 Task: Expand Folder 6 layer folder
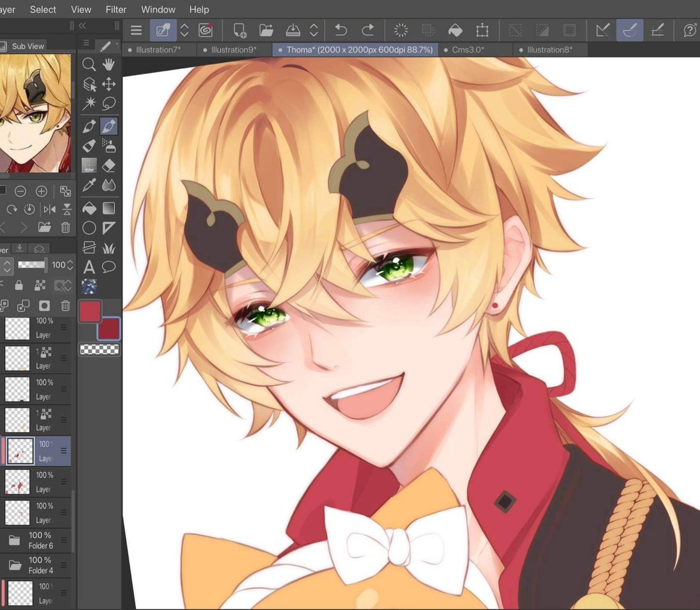click(x=15, y=541)
